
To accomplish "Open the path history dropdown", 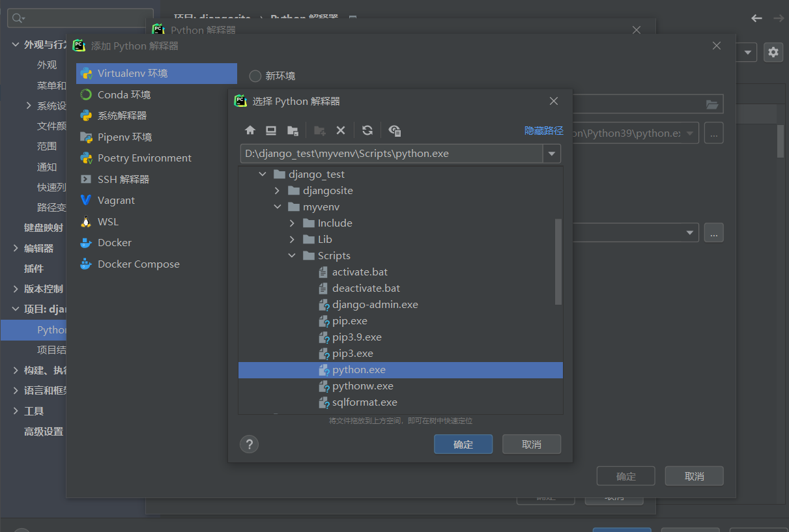I will (x=552, y=154).
